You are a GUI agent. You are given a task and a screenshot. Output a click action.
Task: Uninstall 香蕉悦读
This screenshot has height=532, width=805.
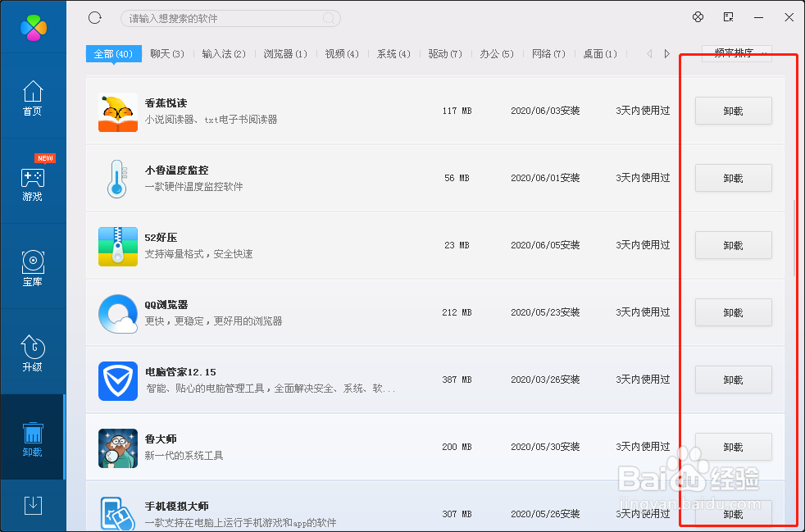(733, 111)
